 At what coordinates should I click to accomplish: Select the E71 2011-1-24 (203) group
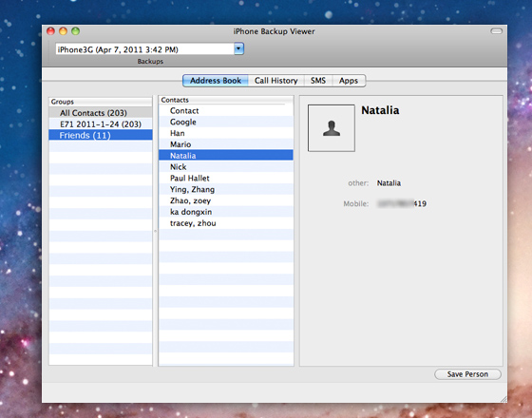point(101,123)
